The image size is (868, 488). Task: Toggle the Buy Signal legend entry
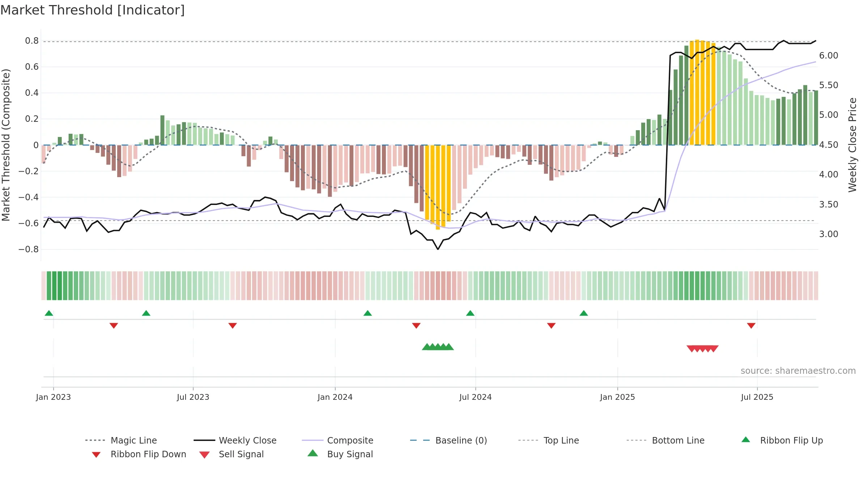click(340, 454)
